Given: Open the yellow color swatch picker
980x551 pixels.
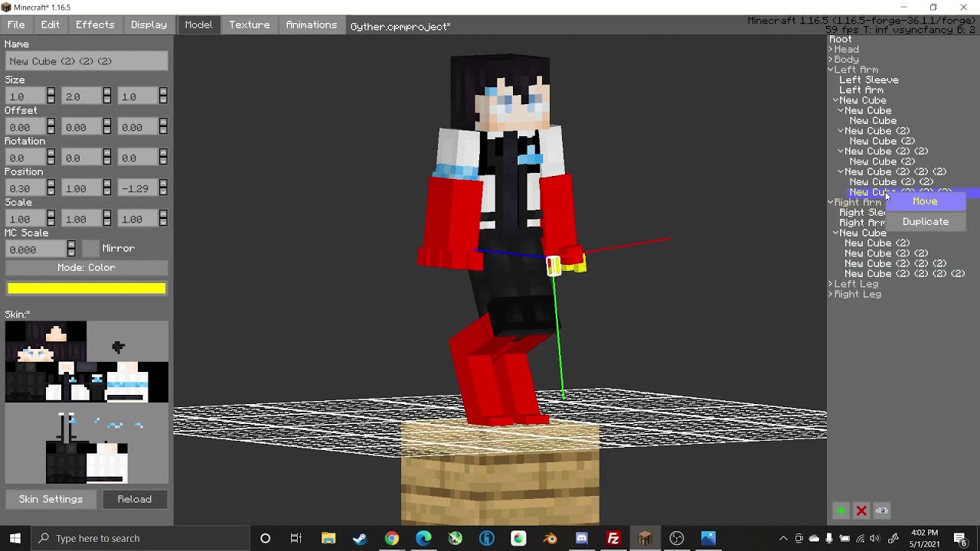Looking at the screenshot, I should [x=87, y=289].
